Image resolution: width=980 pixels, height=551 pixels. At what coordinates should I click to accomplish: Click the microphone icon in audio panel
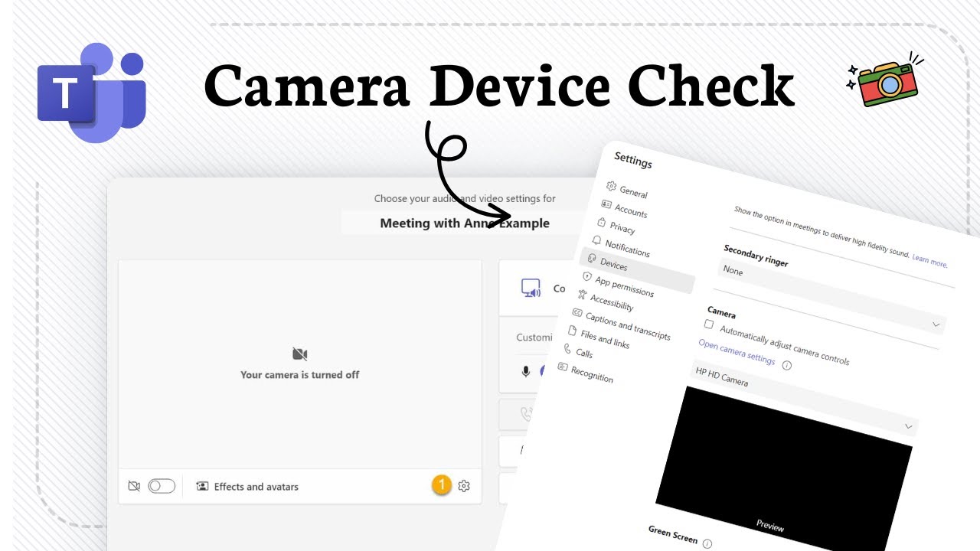coord(526,371)
